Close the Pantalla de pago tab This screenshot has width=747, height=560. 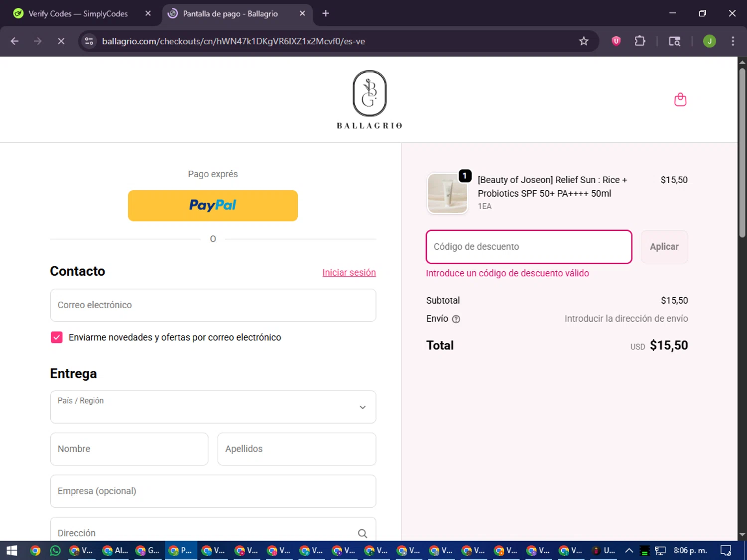point(302,13)
